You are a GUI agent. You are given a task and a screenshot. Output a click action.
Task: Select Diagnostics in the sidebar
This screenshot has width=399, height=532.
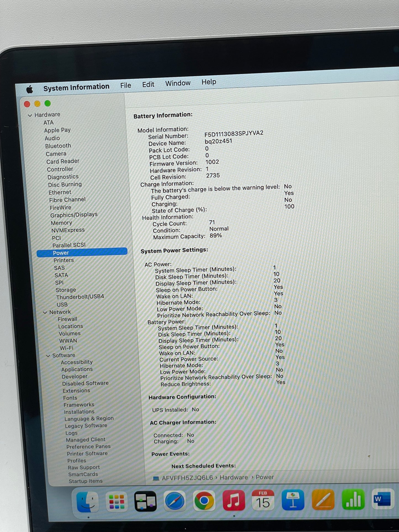point(63,177)
